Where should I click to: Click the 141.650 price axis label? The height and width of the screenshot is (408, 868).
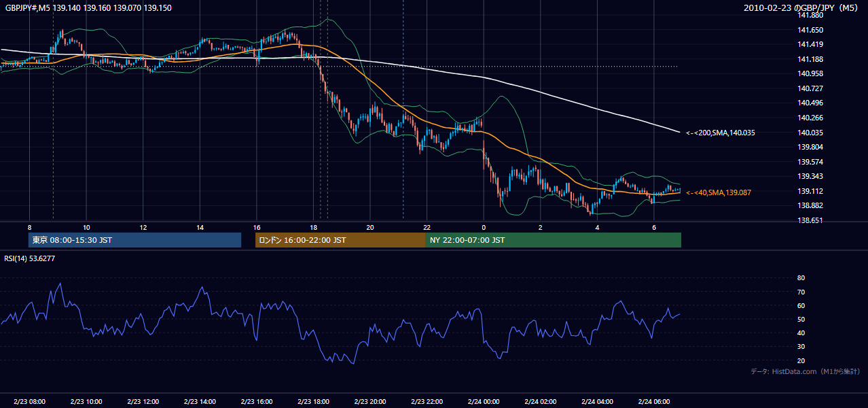pyautogui.click(x=810, y=30)
